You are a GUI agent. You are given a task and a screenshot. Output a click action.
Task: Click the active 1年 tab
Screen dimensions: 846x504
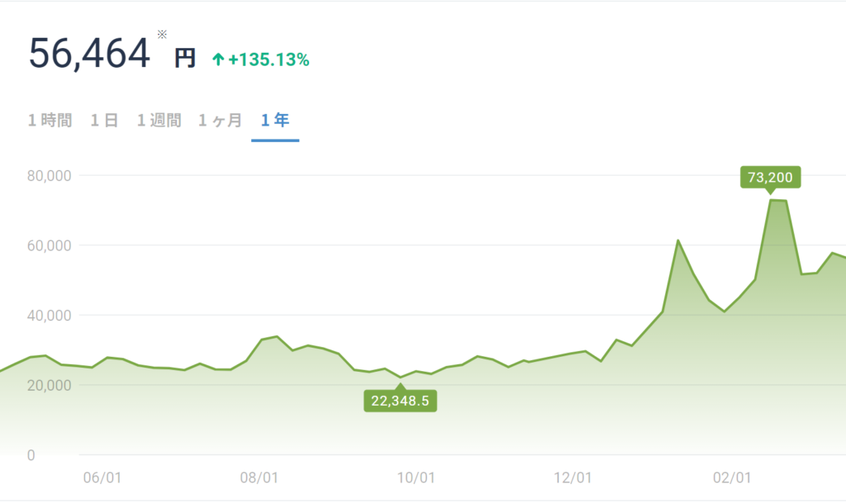275,121
